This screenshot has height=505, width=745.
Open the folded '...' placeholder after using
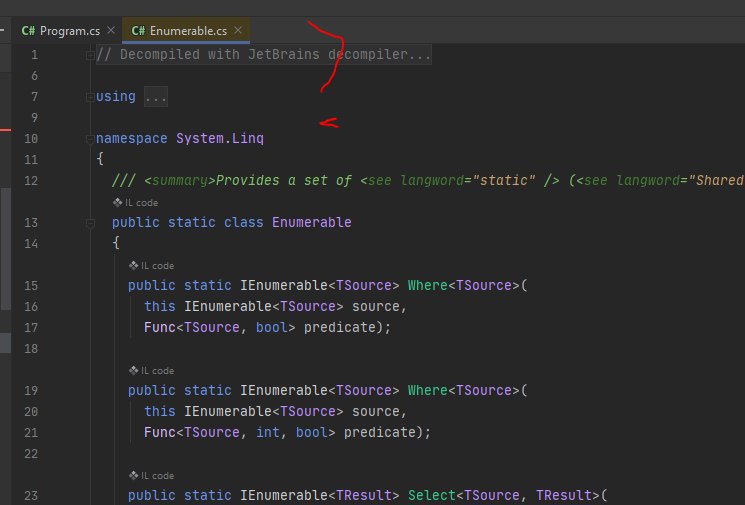[x=156, y=97]
